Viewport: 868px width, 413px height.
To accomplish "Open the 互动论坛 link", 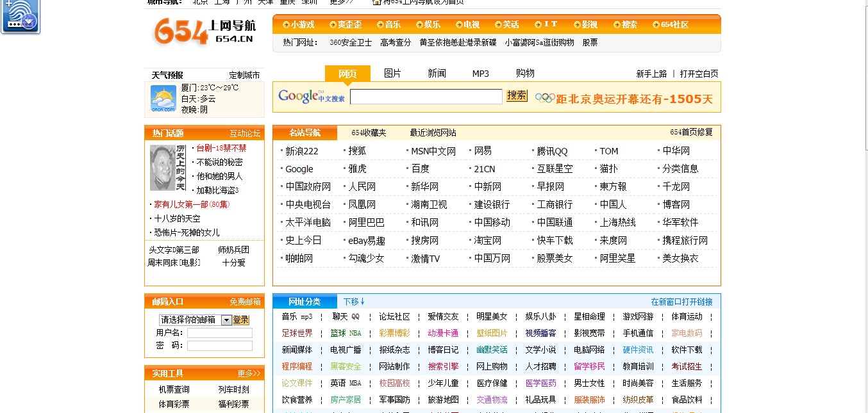I will tap(246, 133).
